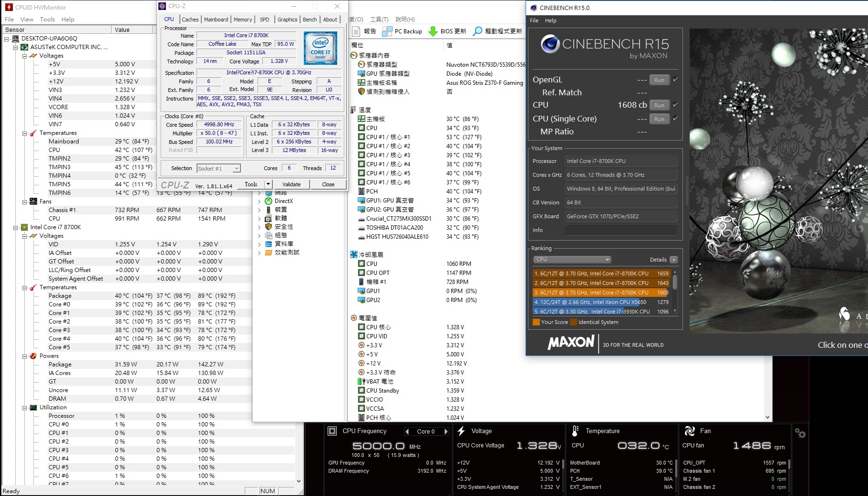Click the Tools button in CPU-Z
Screen dimensions: 868x496
coord(251,184)
